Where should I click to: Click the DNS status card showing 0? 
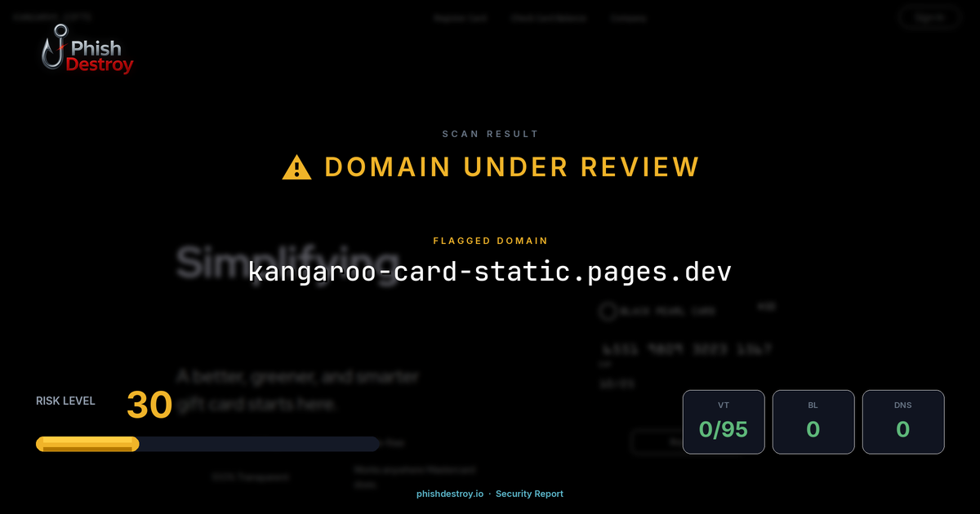[x=903, y=421]
